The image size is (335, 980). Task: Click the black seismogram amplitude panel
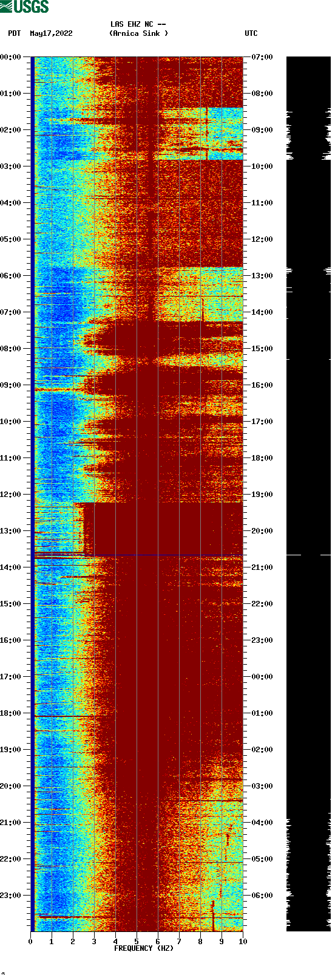click(x=308, y=494)
